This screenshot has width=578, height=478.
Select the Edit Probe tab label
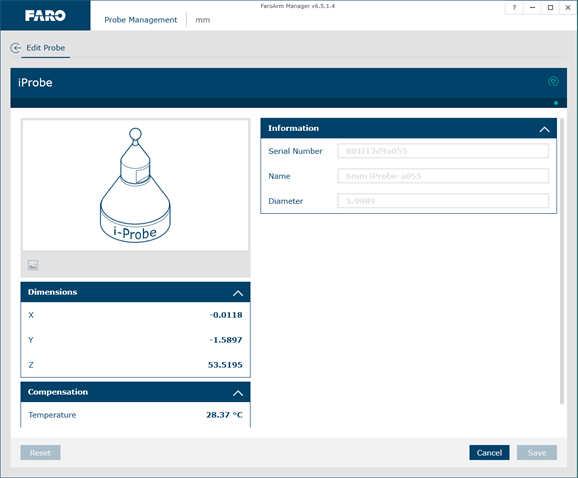[46, 48]
